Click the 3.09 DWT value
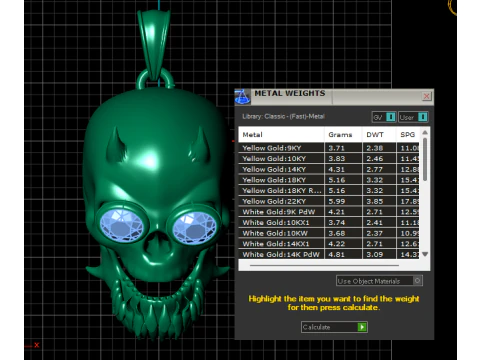Viewport: 480px width, 360px height. (x=375, y=255)
